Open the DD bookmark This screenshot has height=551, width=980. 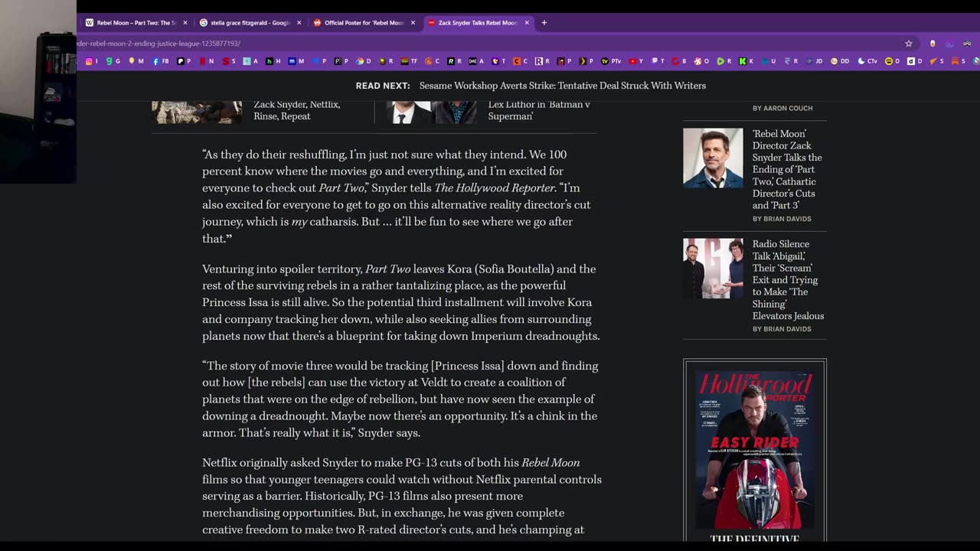[840, 61]
